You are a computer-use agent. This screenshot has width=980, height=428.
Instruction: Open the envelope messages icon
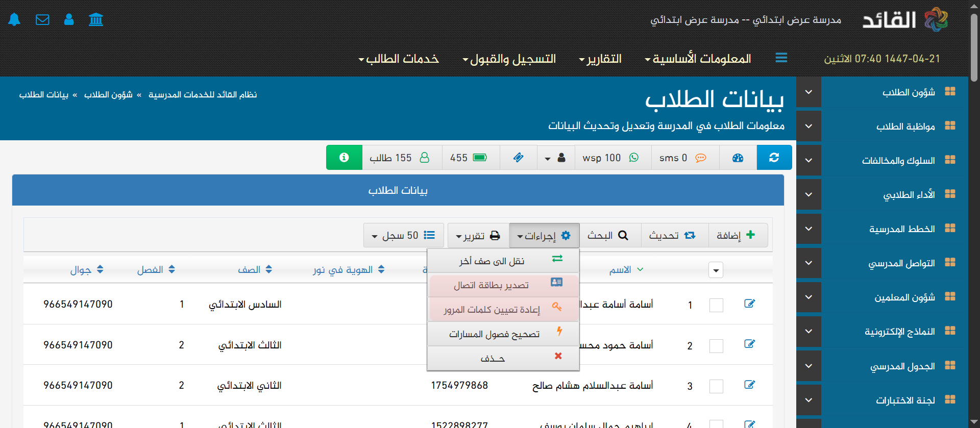42,20
